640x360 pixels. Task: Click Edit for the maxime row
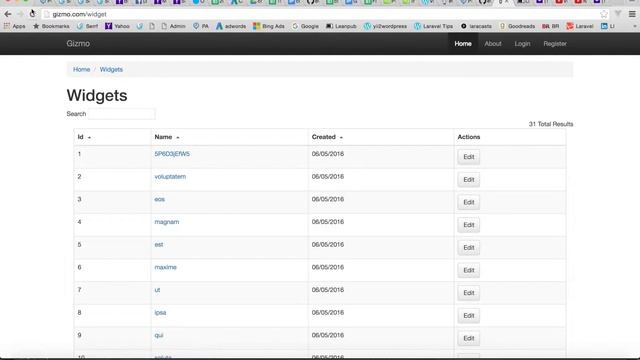[469, 270]
